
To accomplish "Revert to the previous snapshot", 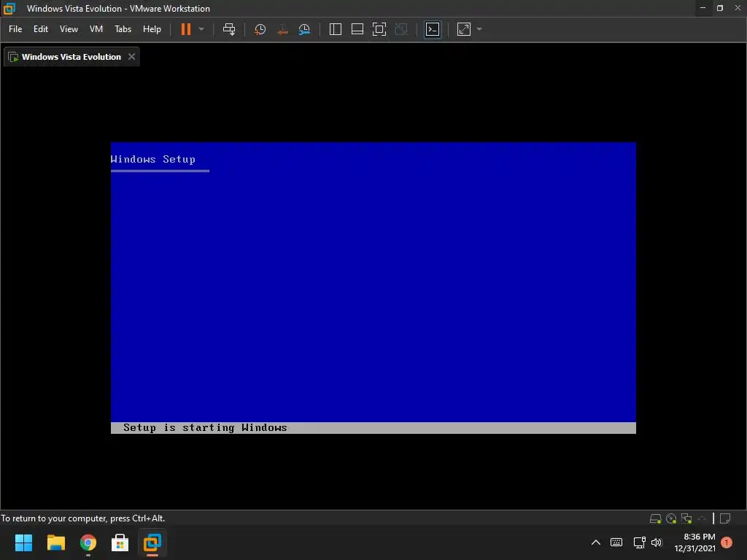I will (282, 29).
